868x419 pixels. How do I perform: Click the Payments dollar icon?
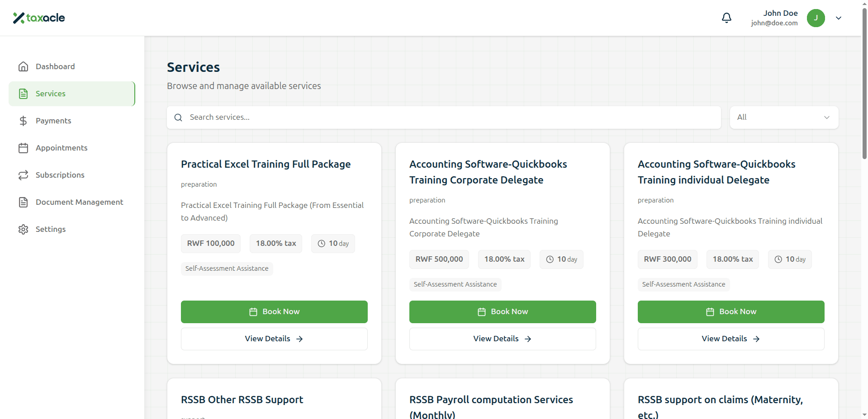pyautogui.click(x=23, y=121)
